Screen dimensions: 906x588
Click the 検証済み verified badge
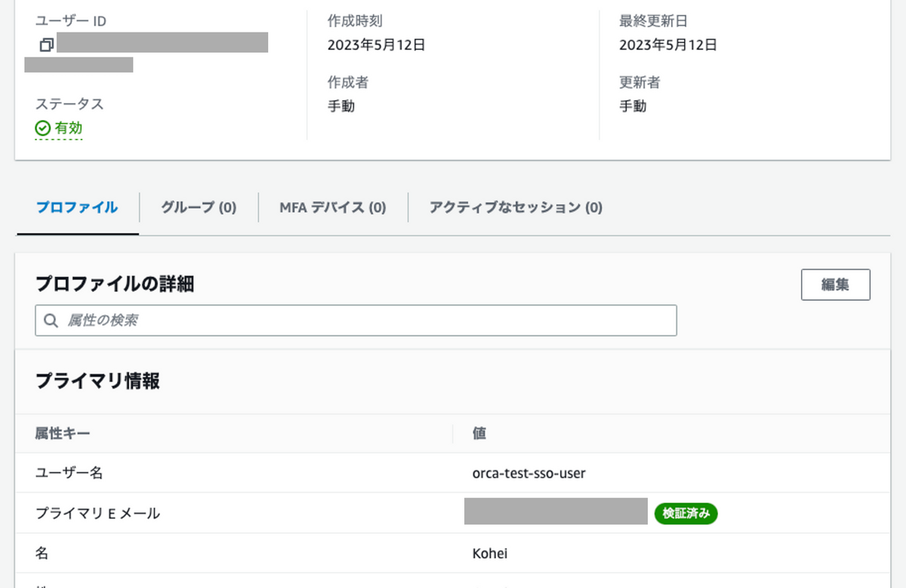click(686, 513)
